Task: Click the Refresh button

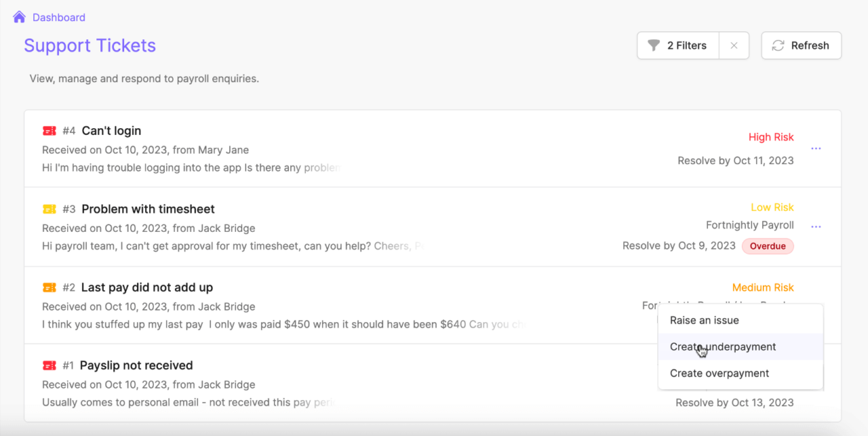Action: 802,45
